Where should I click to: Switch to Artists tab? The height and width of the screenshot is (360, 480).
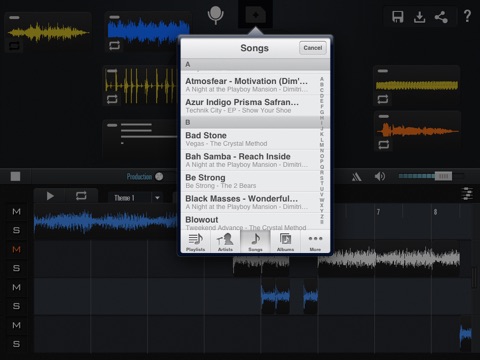click(x=225, y=242)
